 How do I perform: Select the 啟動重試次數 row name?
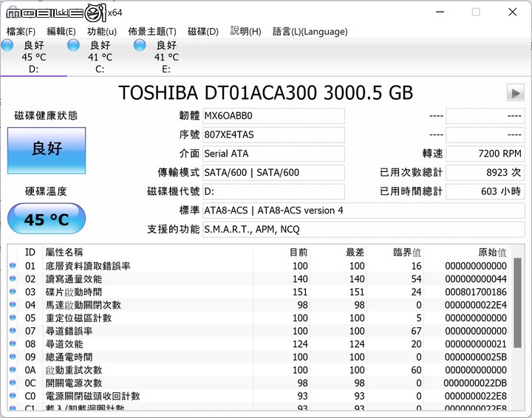[74, 370]
